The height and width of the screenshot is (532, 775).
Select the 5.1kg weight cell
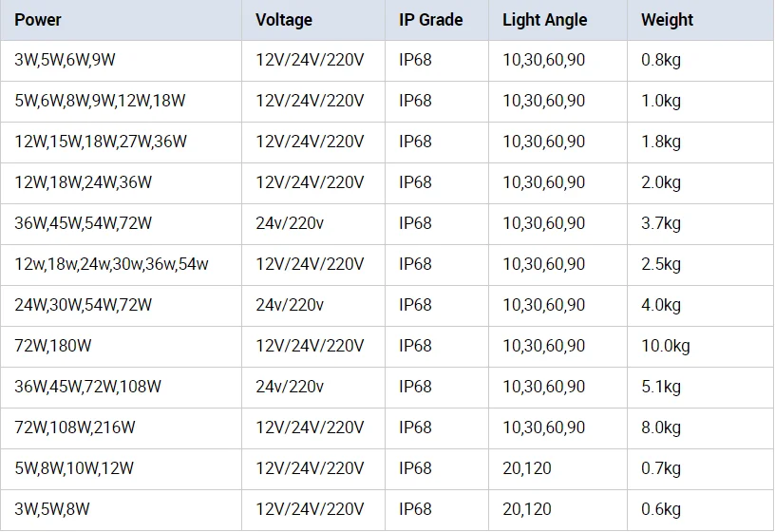click(661, 387)
